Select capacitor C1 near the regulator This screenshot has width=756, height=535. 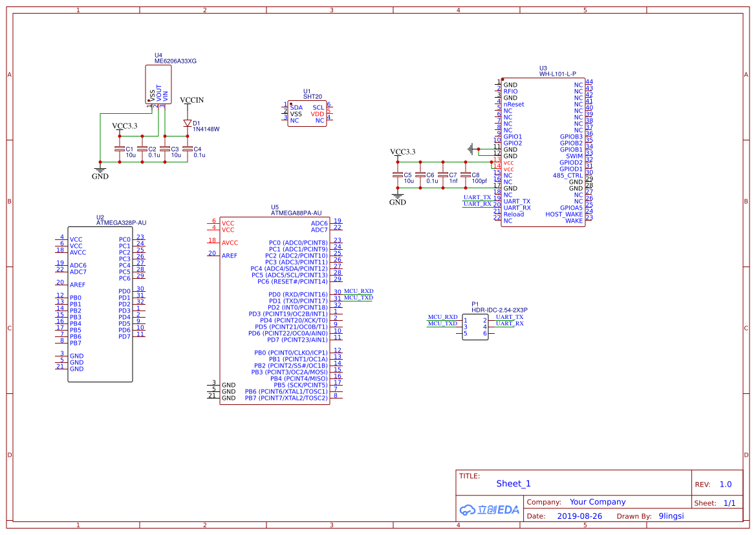(120, 149)
